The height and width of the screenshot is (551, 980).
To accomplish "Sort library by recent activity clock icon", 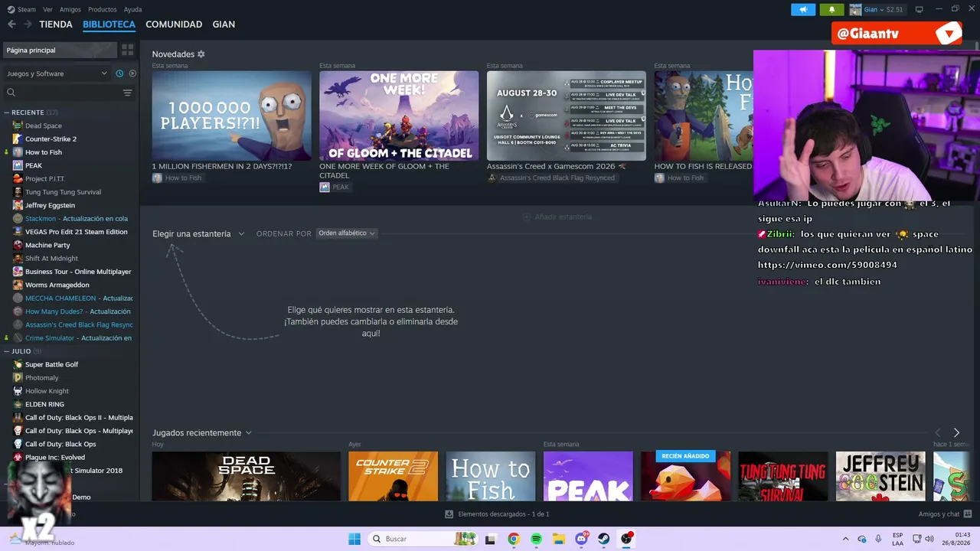I will click(x=119, y=73).
